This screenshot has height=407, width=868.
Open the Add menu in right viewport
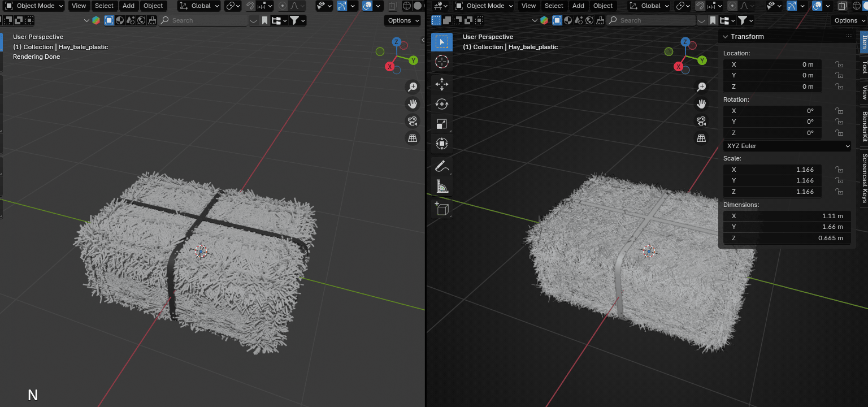pos(578,6)
